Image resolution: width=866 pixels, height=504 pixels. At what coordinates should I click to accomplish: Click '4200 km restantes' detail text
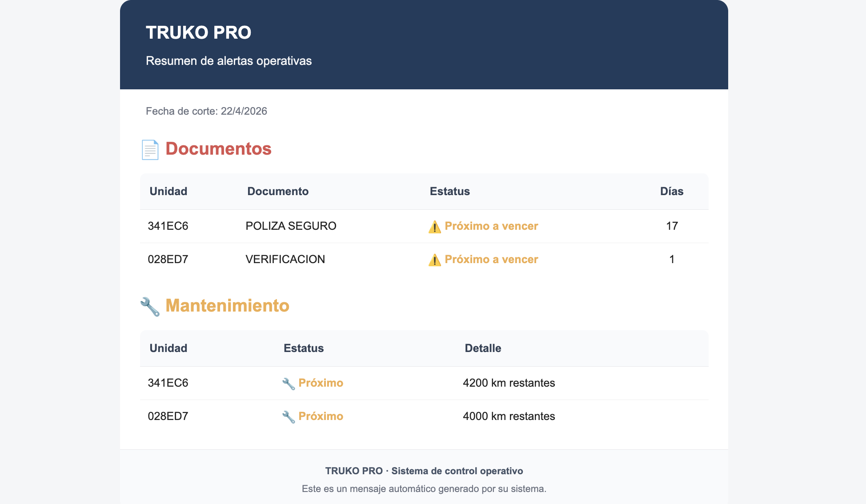pyautogui.click(x=509, y=383)
